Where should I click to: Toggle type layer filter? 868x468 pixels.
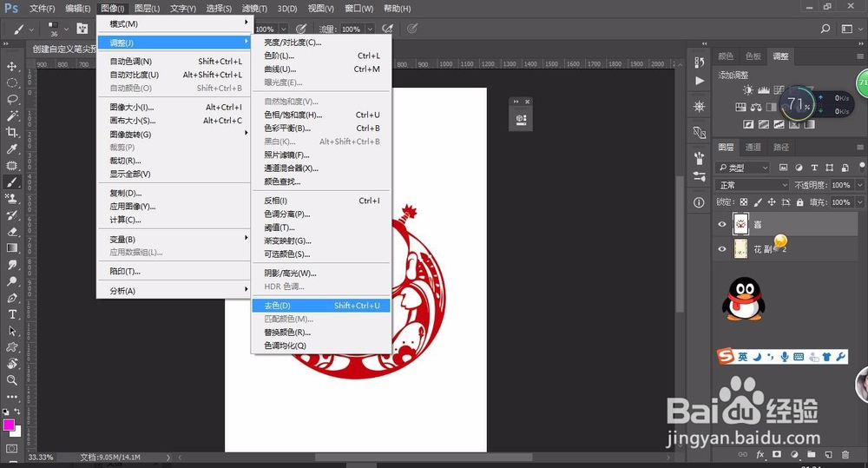pos(814,168)
